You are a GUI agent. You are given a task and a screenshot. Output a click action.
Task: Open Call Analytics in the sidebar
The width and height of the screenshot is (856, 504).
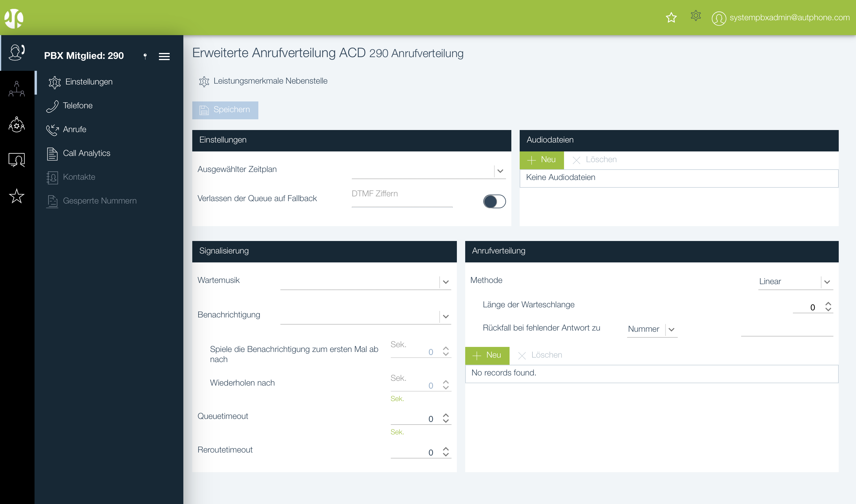pos(86,153)
